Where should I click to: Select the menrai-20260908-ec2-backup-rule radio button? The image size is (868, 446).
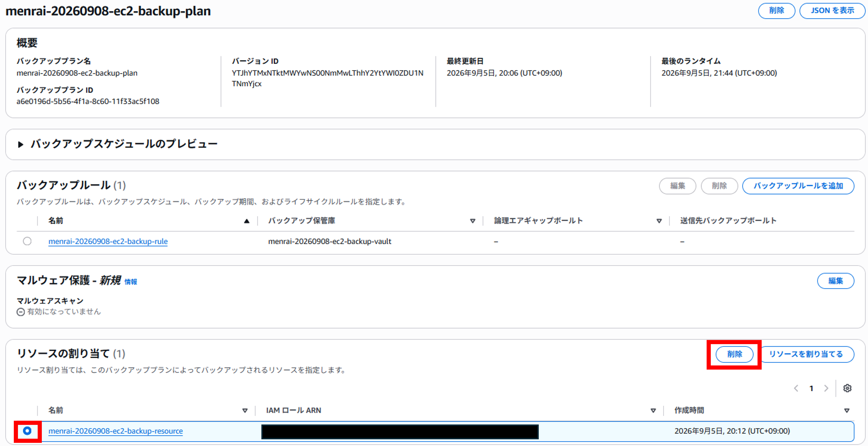point(27,241)
